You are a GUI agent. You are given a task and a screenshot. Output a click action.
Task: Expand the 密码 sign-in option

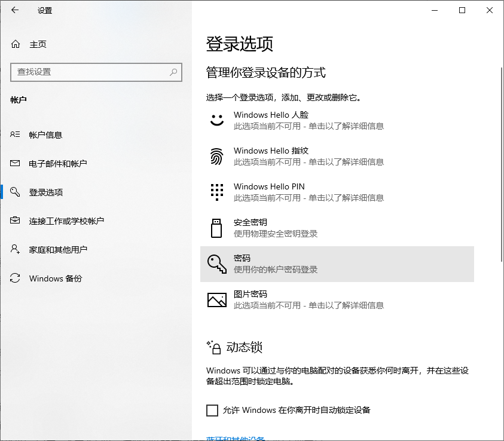tap(269, 264)
